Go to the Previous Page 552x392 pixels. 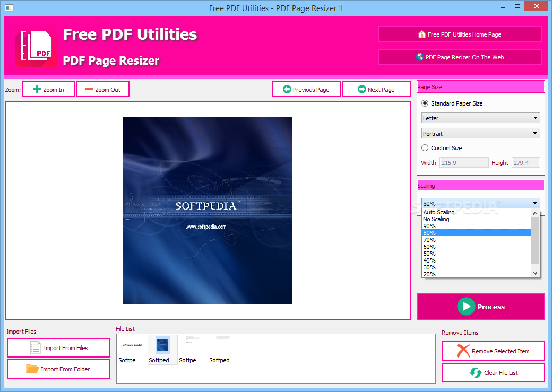click(x=306, y=89)
